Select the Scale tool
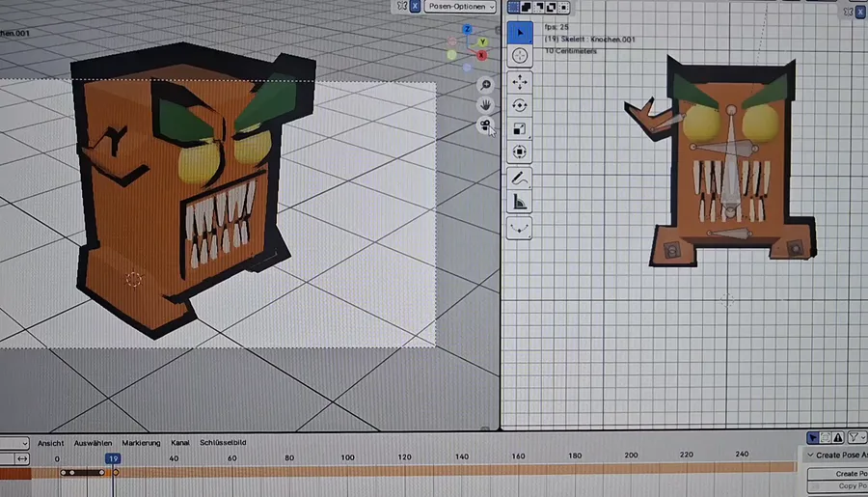 (519, 129)
